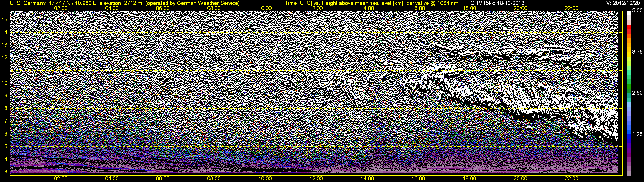Select the '6.' height axis label
Image resolution: width=644 pixels, height=182 pixels.
click(6, 134)
